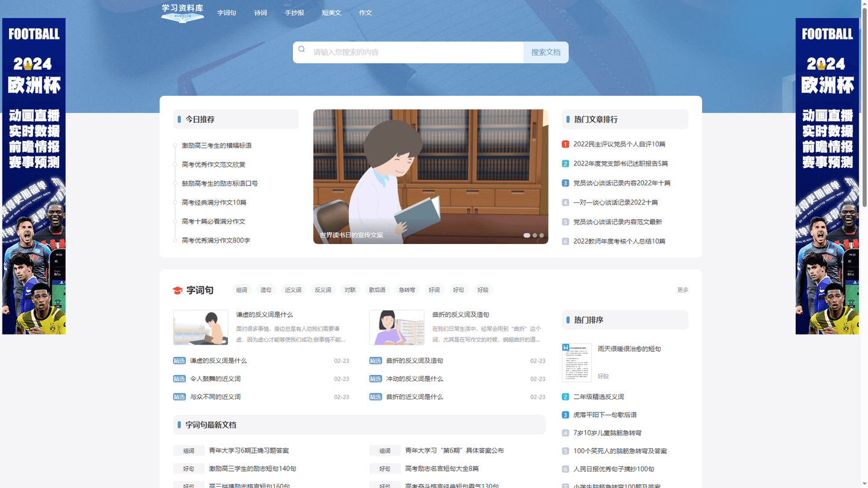Open 2022年度党支部书记述职报告5篇 article
The width and height of the screenshot is (868, 488).
620,164
